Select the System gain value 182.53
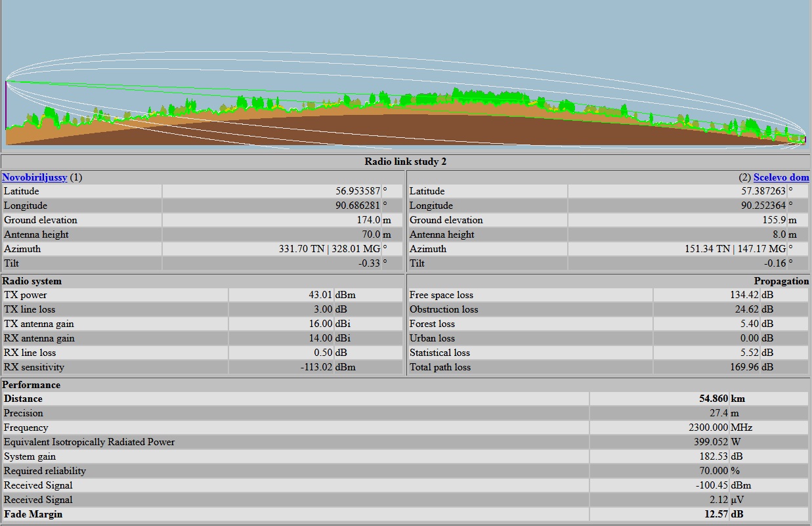 coord(714,456)
